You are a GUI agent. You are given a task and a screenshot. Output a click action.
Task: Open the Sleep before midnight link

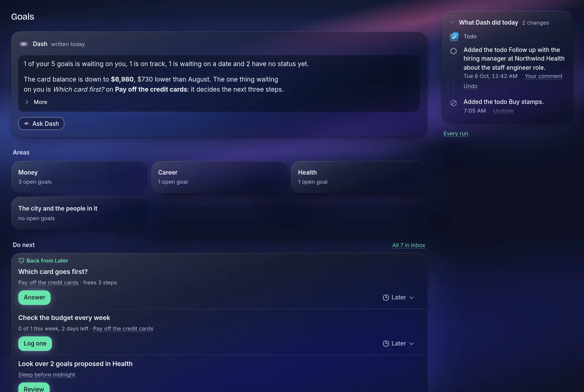point(47,374)
